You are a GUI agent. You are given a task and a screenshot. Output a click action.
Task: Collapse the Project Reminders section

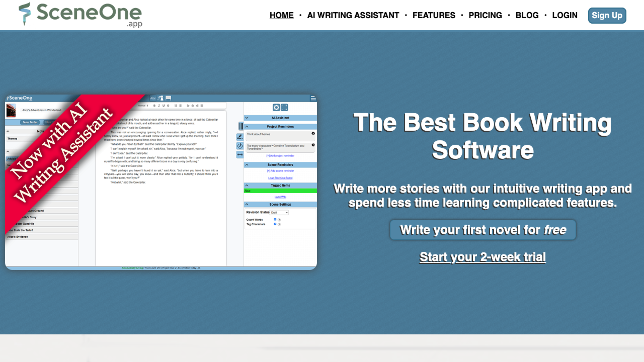pyautogui.click(x=247, y=126)
